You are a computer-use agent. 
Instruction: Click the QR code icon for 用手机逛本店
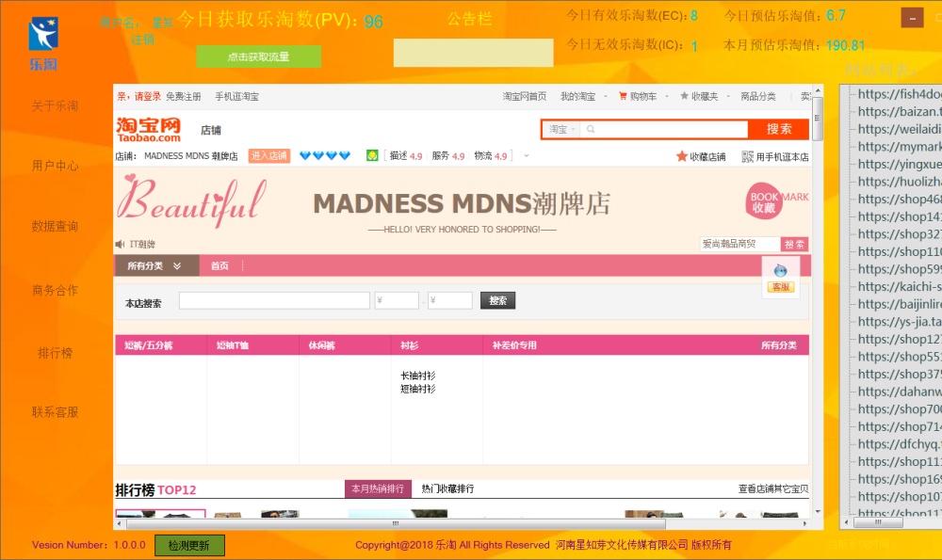[x=747, y=156]
